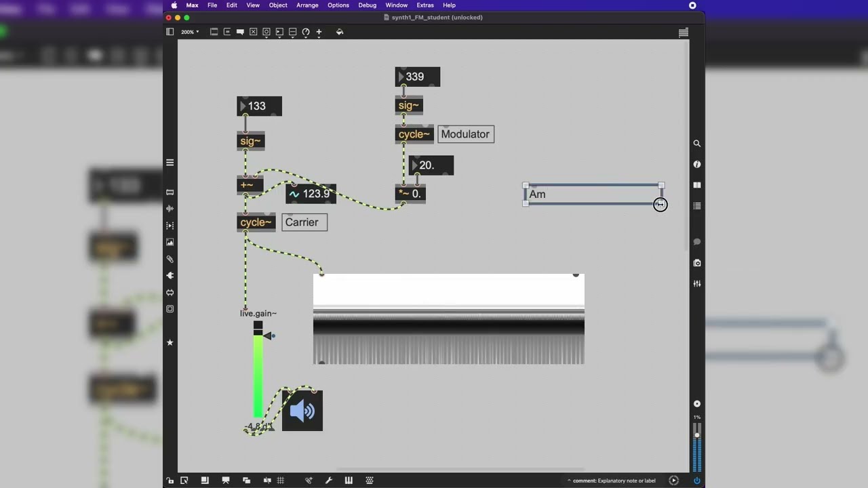868x488 pixels.
Task: Open the Object menu
Action: [278, 5]
